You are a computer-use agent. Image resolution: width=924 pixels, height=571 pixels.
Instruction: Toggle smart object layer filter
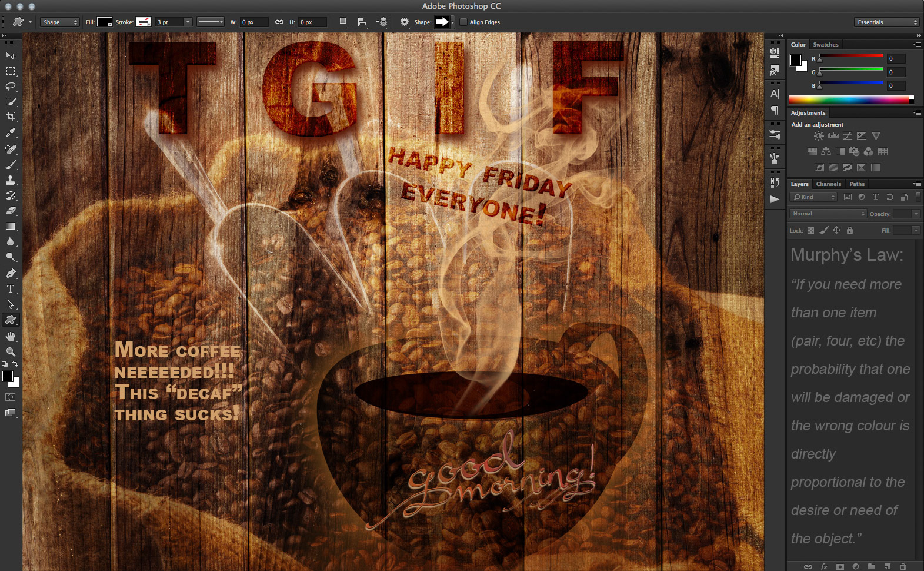coord(904,197)
